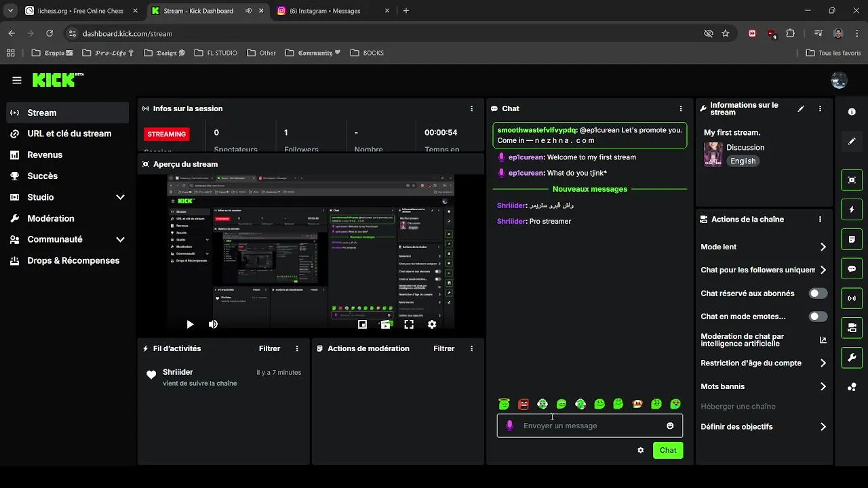This screenshot has width=868, height=488.
Task: Open the info icon in the right rail
Action: point(852,112)
